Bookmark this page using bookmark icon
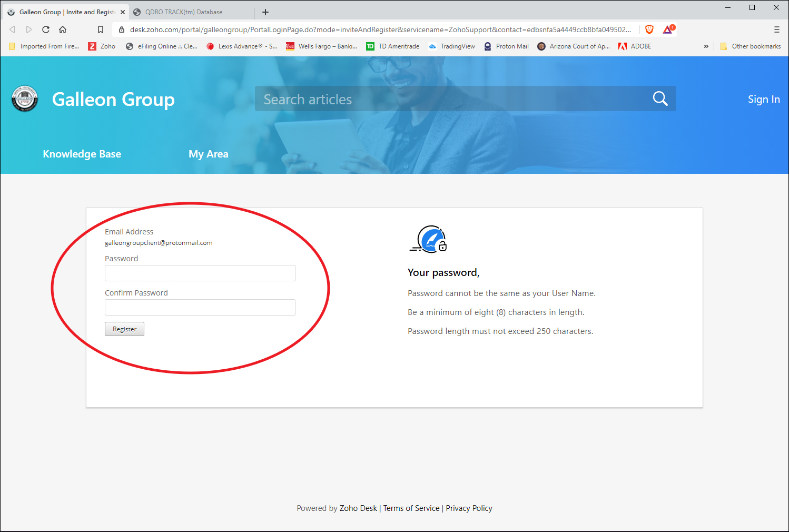The width and height of the screenshot is (789, 532). [101, 29]
